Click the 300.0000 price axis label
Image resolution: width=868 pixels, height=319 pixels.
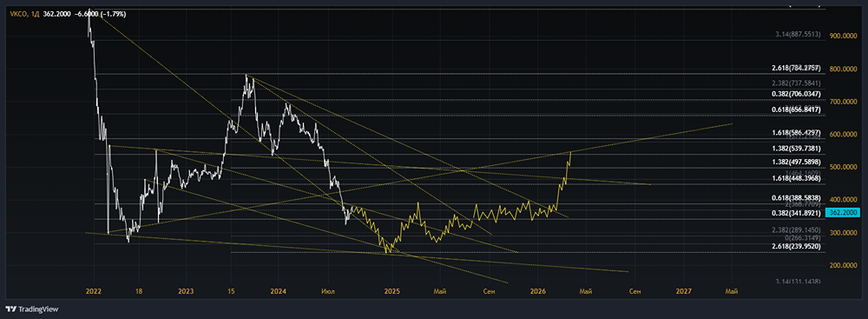843,232
